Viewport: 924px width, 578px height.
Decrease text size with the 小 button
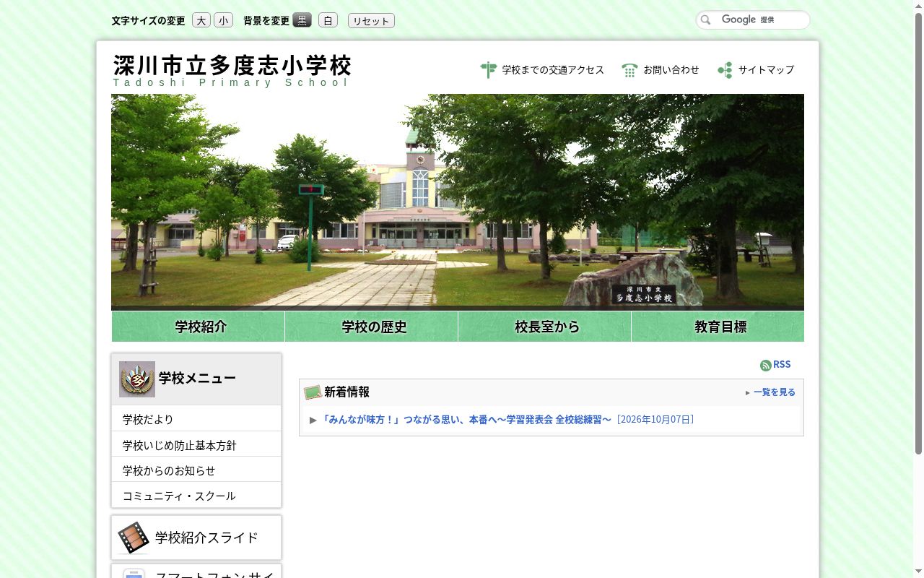point(224,20)
